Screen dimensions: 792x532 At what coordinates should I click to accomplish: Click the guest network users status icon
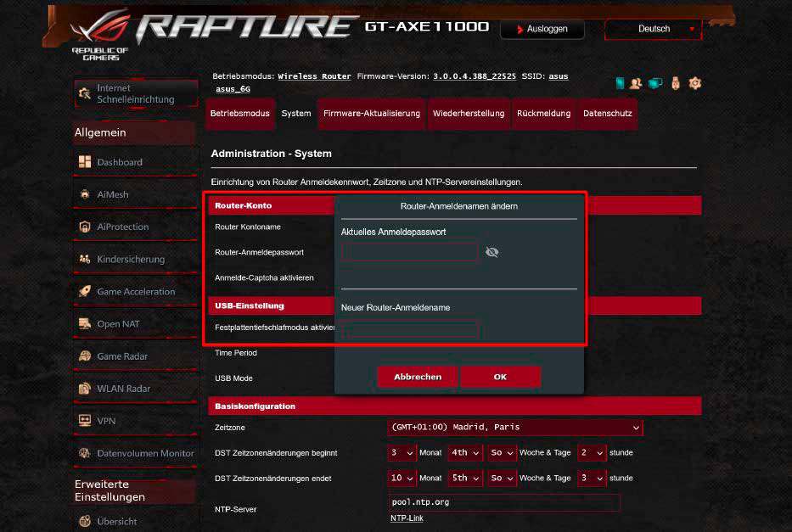[636, 83]
